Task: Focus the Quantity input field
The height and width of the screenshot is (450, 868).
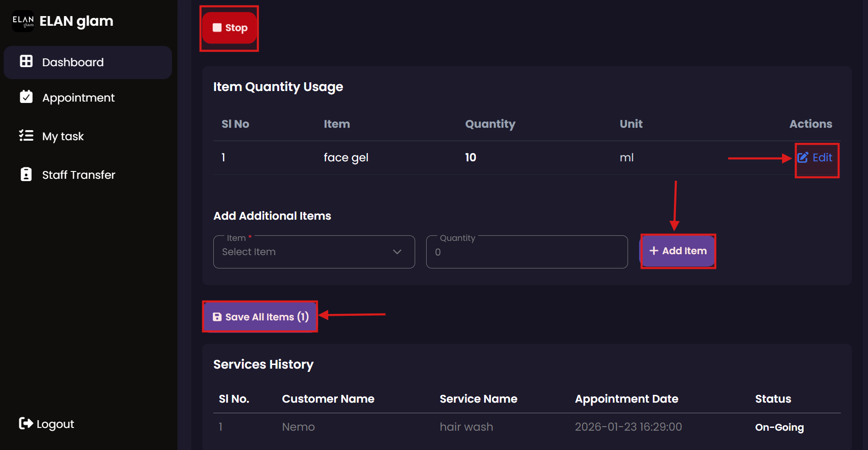Action: [526, 252]
